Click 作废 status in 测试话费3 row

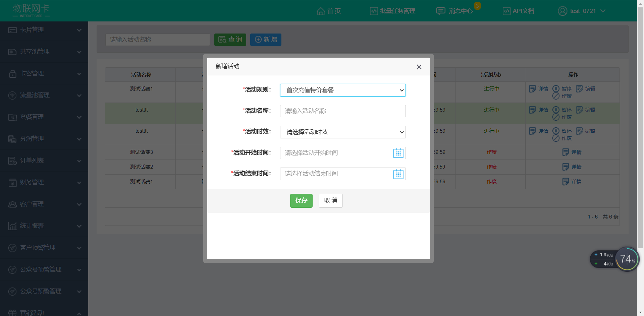[491, 152]
